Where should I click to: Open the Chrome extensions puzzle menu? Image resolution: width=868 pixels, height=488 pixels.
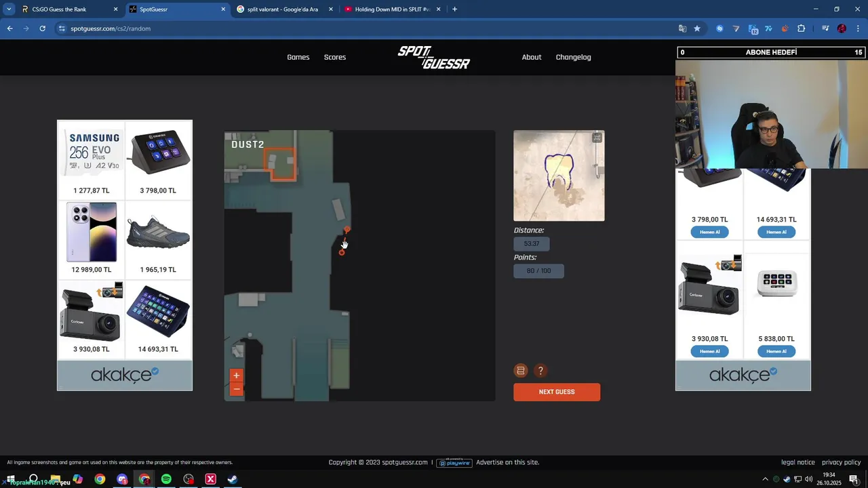(802, 28)
